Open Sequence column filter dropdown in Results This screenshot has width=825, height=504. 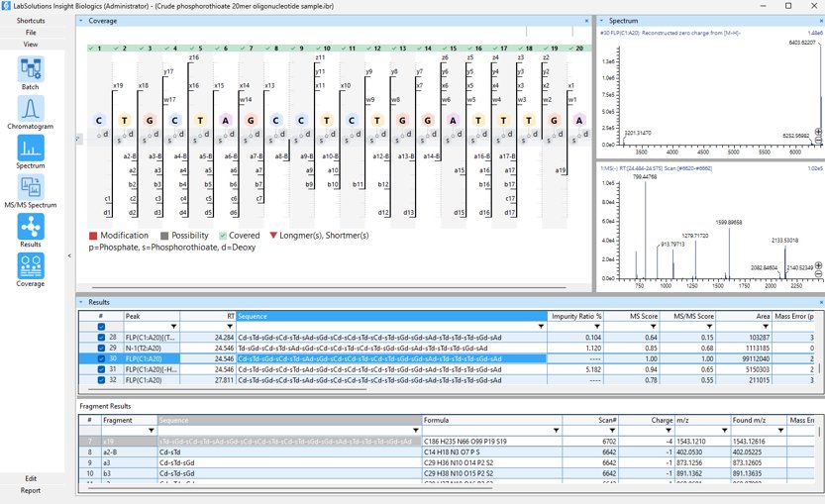[x=541, y=327]
